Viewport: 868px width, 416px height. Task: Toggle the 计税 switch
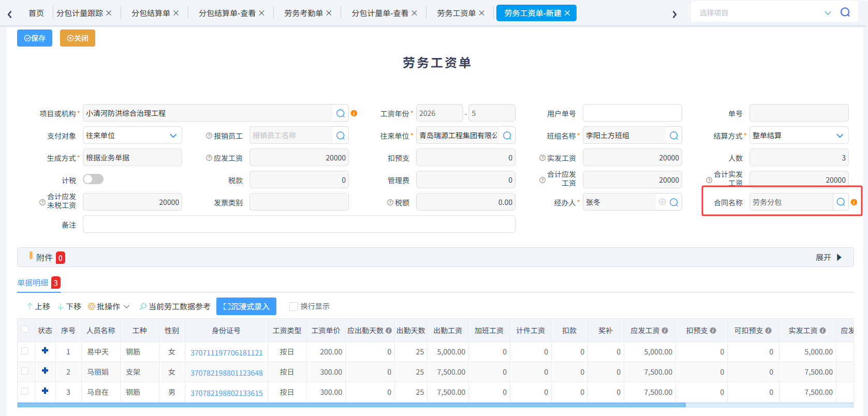coord(93,179)
